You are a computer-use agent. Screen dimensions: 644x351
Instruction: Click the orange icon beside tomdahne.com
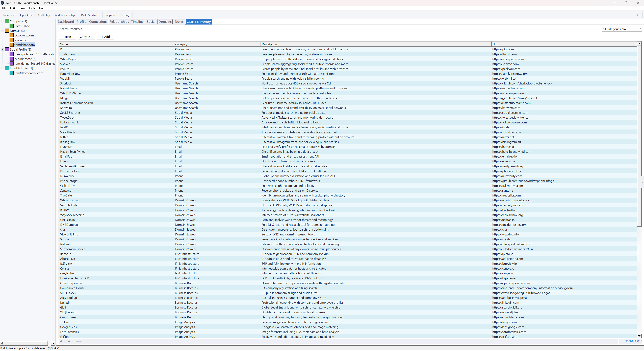(12, 45)
